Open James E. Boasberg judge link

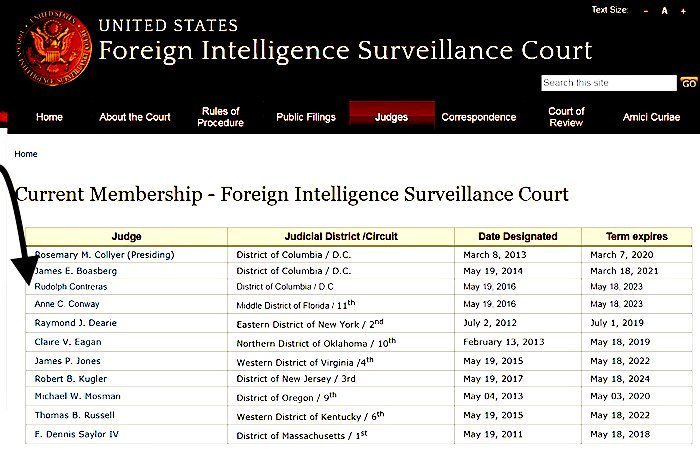pos(76,271)
